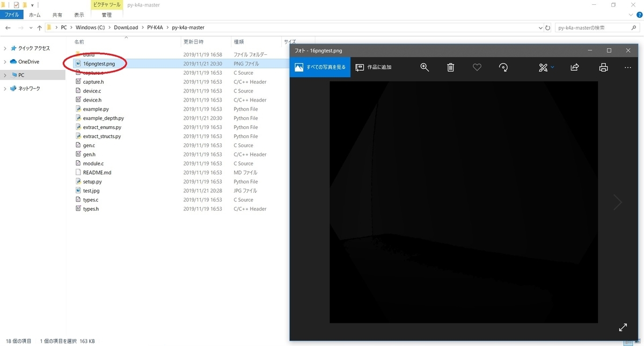Switch to the 表示 ribbon tab
The image size is (644, 346).
pos(79,15)
